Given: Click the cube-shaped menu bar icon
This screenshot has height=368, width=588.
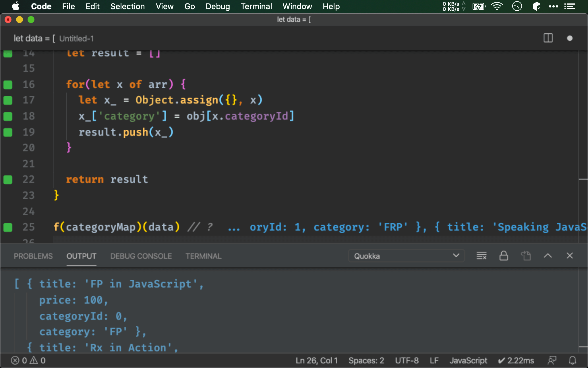Looking at the screenshot, I should 536,6.
